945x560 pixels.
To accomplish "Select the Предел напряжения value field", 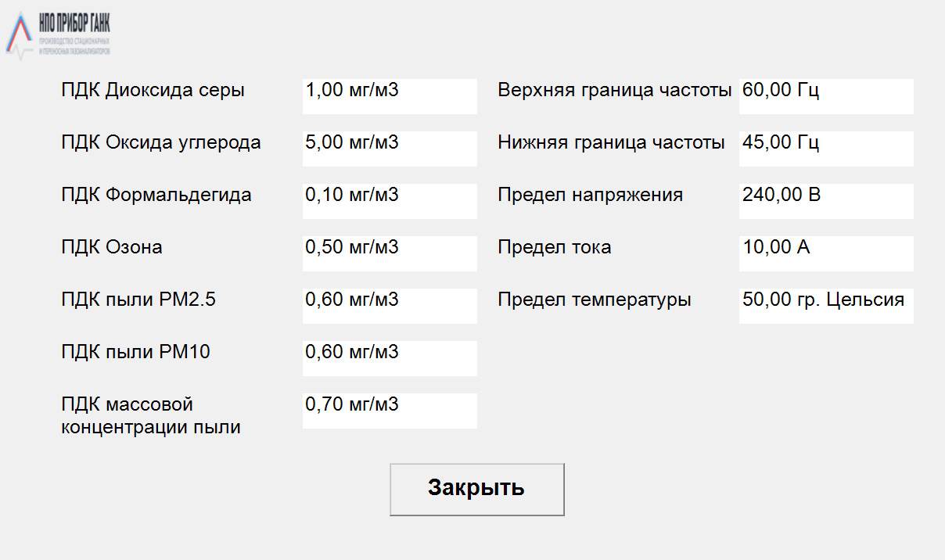I will tap(826, 201).
